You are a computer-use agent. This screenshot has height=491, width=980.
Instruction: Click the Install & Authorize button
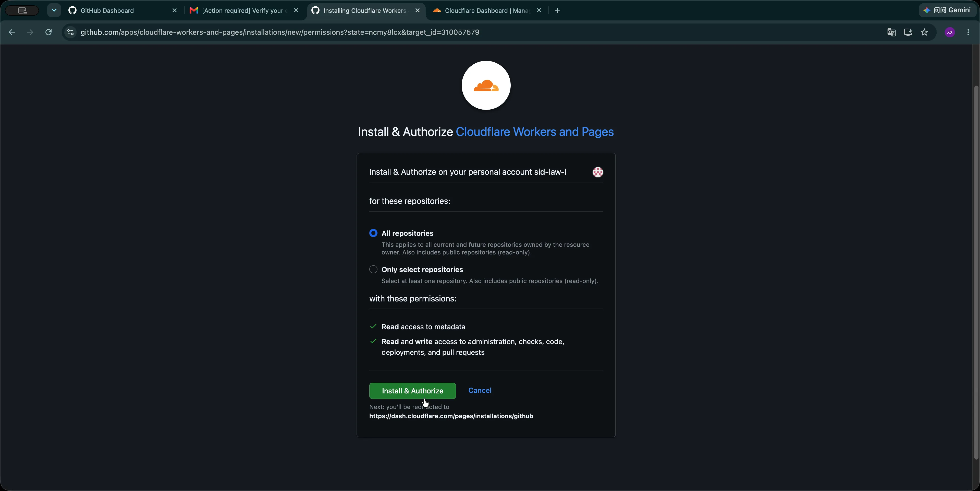(412, 391)
